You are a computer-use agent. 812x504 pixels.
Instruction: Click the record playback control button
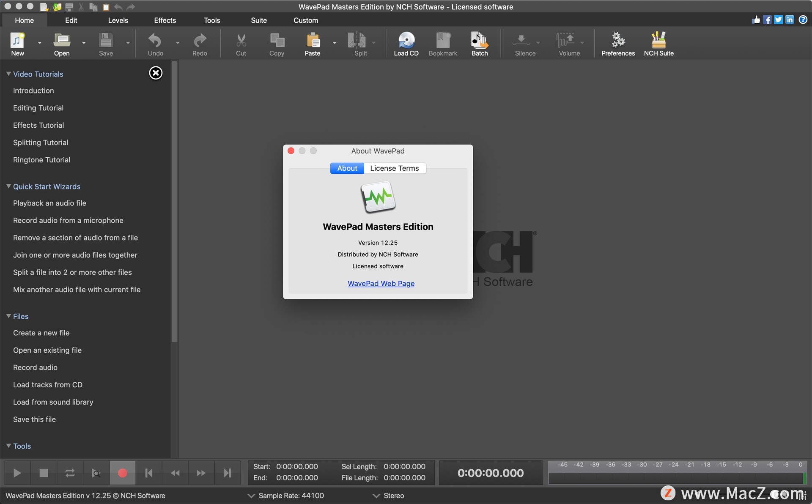pyautogui.click(x=122, y=472)
